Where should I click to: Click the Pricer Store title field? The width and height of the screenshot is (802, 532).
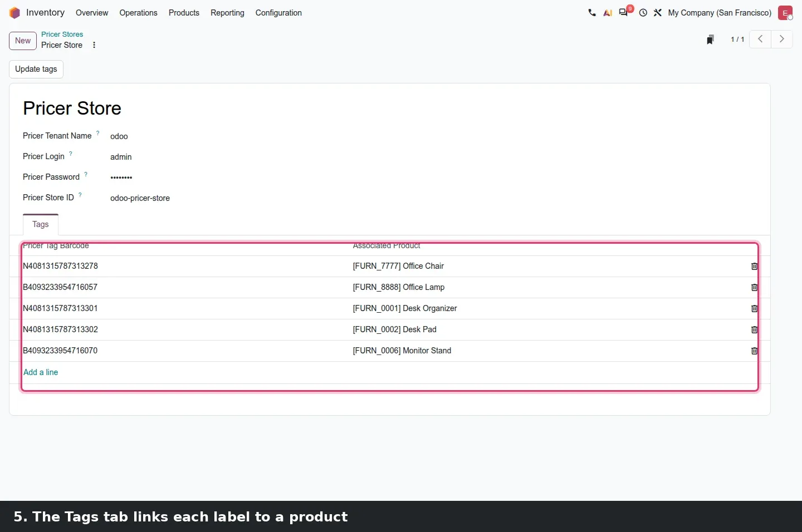(72, 108)
